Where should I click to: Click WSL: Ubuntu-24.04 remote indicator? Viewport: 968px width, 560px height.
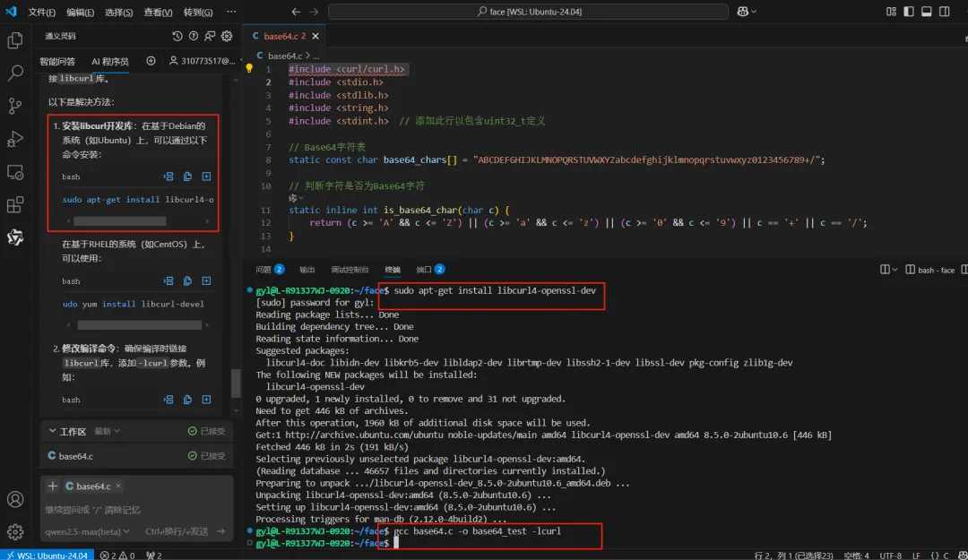(x=48, y=555)
